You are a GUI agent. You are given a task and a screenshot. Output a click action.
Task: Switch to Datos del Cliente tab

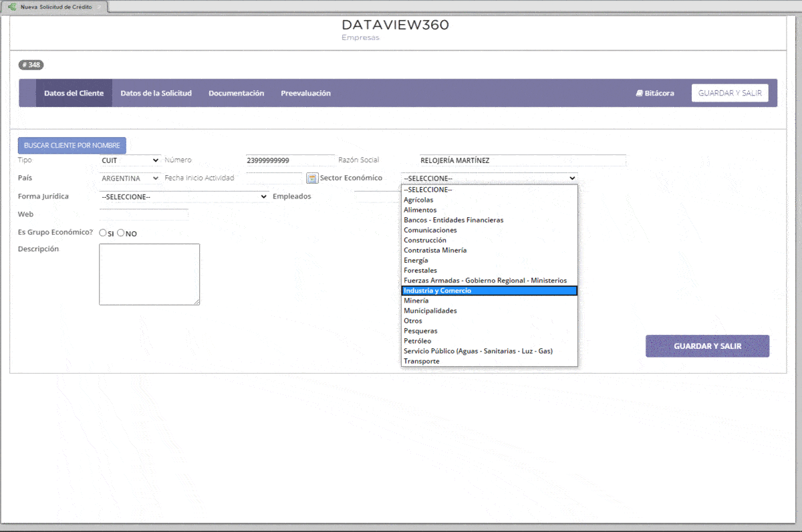pos(74,94)
